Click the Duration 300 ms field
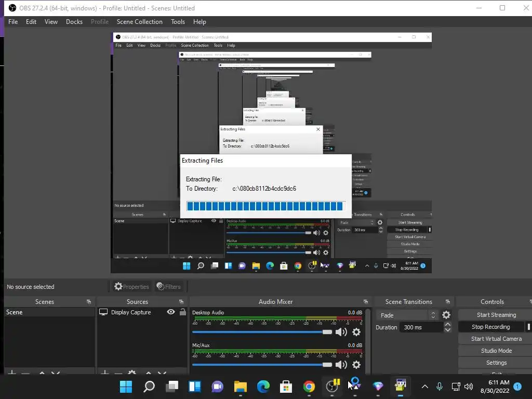This screenshot has width=532, height=399. [x=422, y=327]
